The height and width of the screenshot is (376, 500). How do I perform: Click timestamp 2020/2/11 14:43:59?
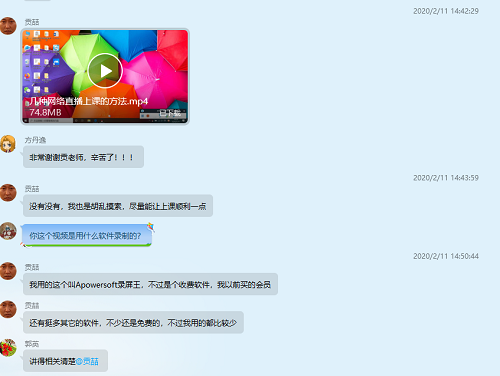[x=446, y=178]
